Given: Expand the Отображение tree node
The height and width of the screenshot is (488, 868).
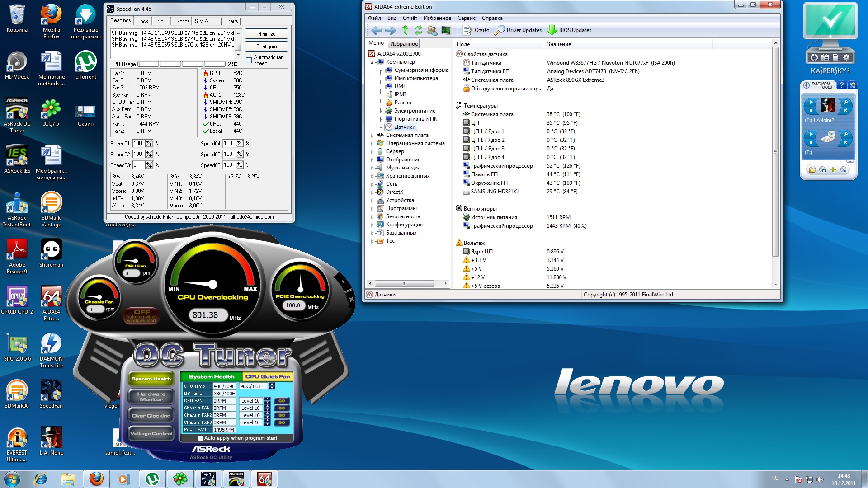Looking at the screenshot, I should coord(373,160).
